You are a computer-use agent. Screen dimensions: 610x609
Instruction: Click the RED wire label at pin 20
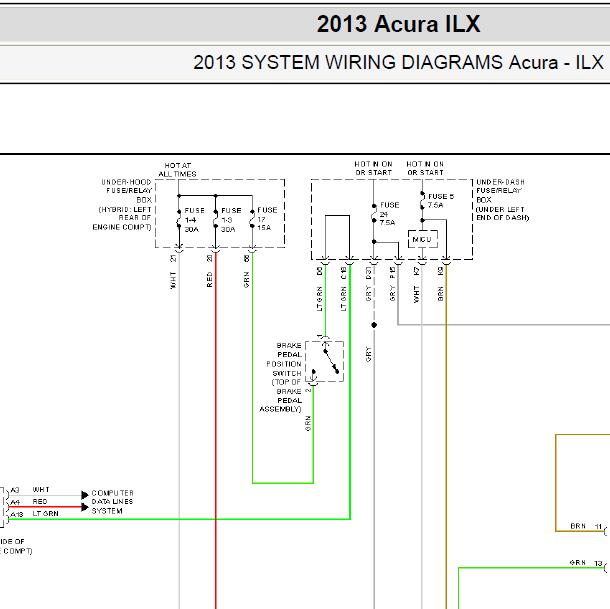click(x=210, y=279)
